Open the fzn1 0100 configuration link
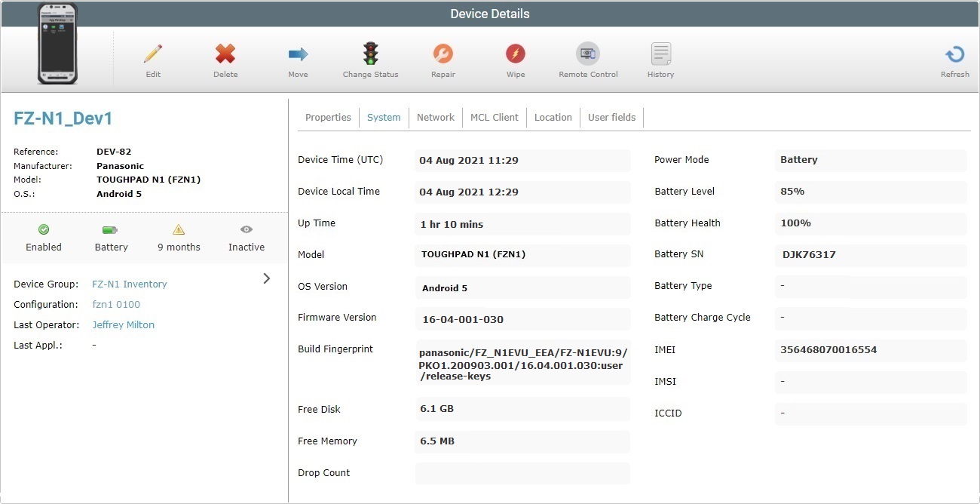The width and height of the screenshot is (980, 504). tap(116, 305)
